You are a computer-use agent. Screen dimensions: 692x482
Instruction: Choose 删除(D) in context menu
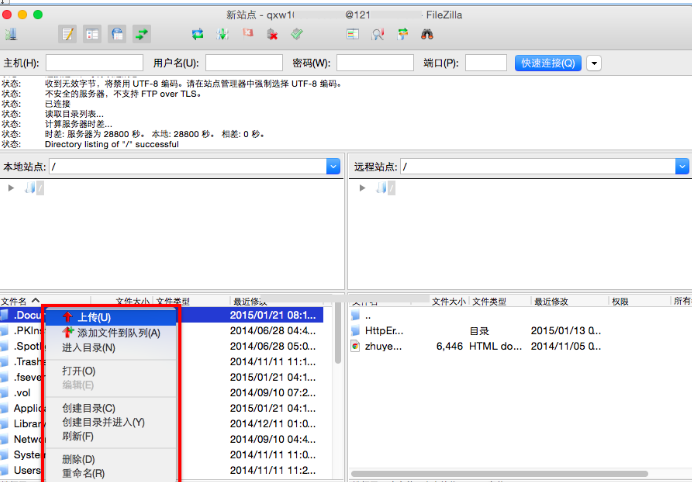point(111,459)
